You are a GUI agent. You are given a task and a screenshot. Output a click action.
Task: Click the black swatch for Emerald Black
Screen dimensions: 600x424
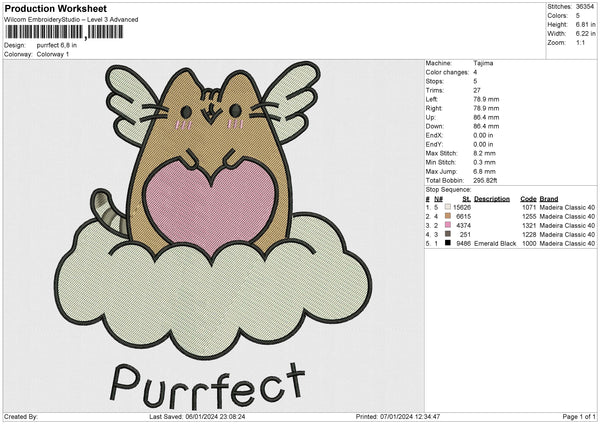(448, 243)
